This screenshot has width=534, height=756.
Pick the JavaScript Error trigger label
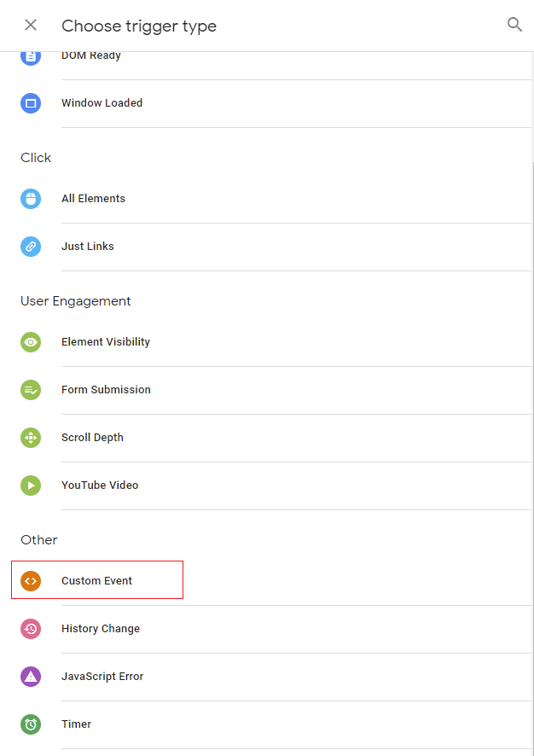[102, 677]
